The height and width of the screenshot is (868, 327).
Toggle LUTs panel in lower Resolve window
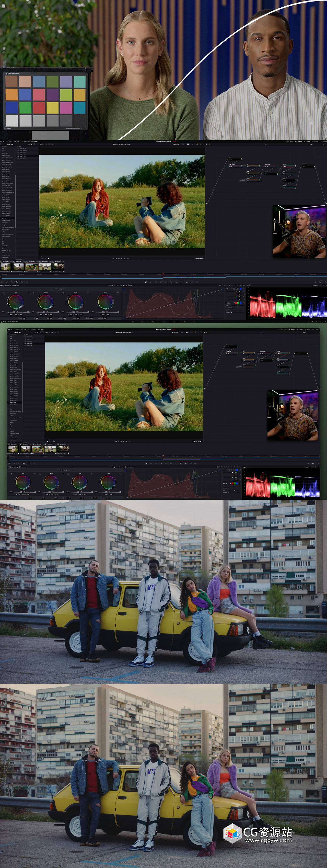click(x=24, y=330)
